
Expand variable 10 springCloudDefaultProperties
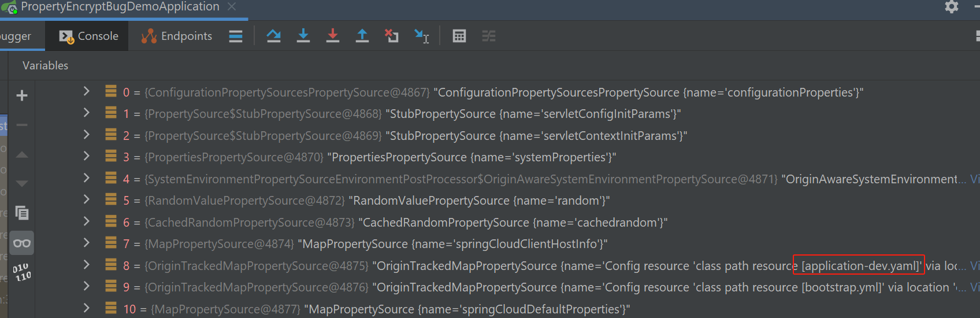coord(87,308)
